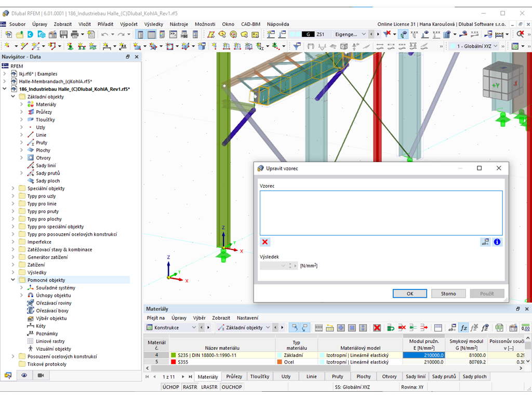
Task: Switch to the Průřezy table tab
Action: pos(234,377)
